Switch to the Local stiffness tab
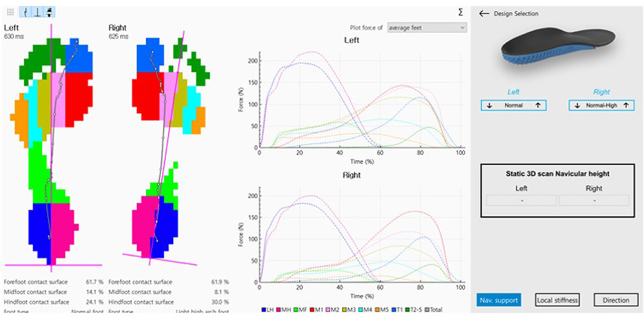 pyautogui.click(x=556, y=300)
